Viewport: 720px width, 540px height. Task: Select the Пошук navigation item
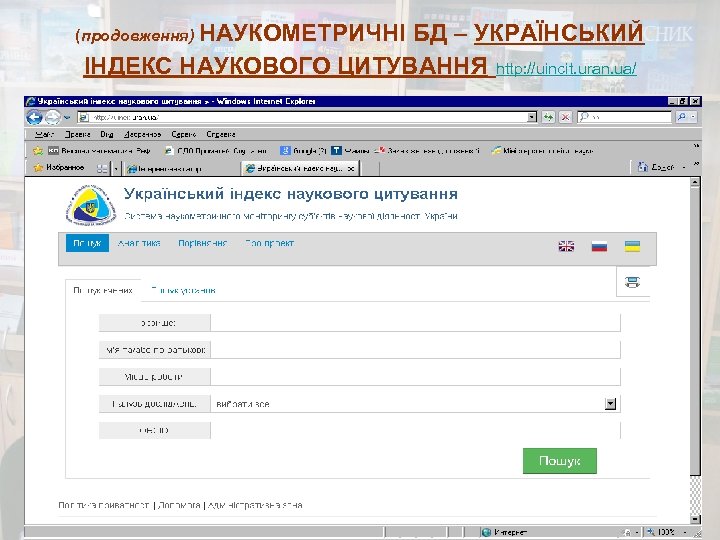87,243
